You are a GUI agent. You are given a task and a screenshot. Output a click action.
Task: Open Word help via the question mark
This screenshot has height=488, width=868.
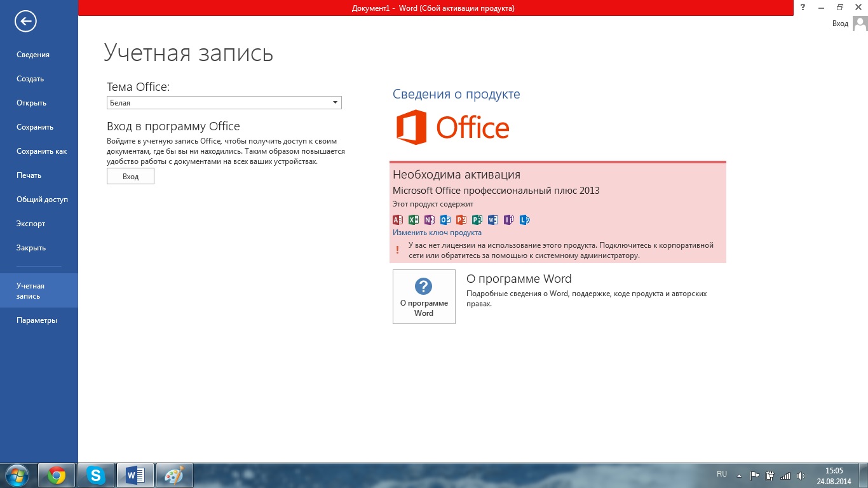(803, 8)
